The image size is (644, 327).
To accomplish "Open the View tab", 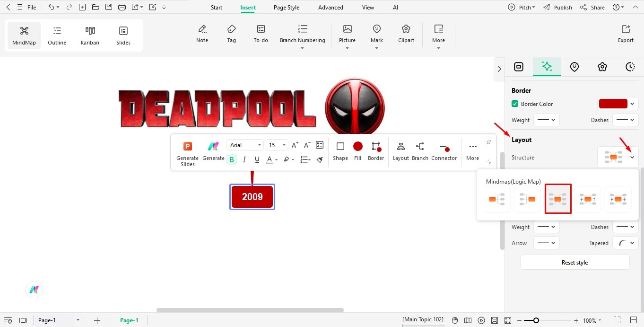I will pyautogui.click(x=368, y=8).
